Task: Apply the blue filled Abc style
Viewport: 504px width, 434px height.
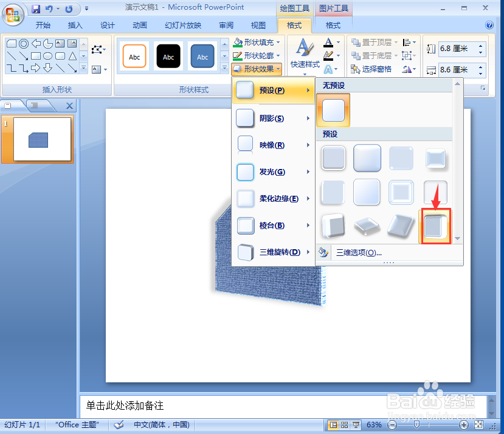Action: point(202,57)
